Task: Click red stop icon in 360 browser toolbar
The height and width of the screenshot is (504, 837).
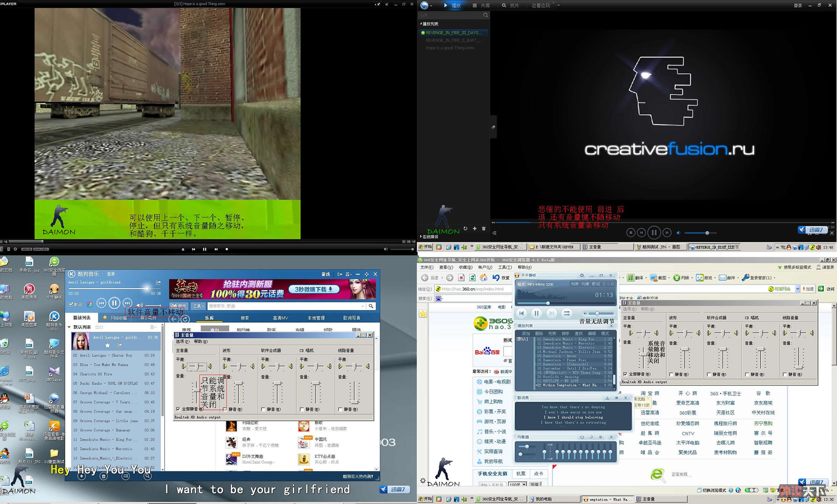Action: click(461, 278)
